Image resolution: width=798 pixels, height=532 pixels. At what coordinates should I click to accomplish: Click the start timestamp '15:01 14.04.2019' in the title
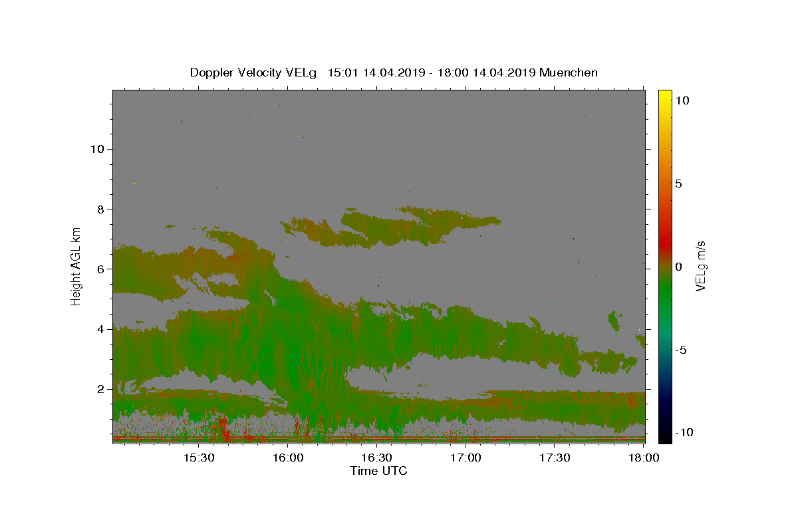[x=376, y=72]
